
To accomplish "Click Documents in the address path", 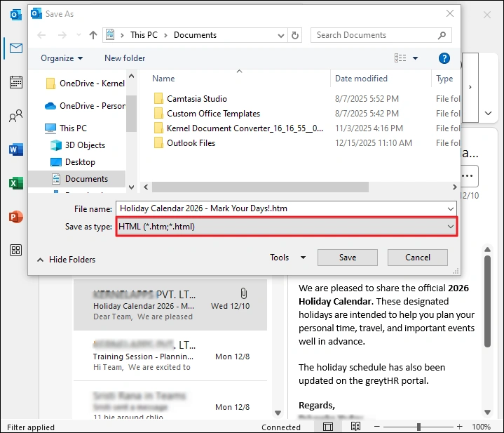I will (x=195, y=35).
